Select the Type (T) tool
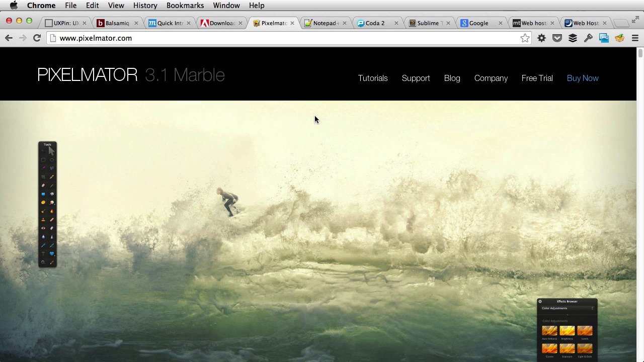Viewport: 644px width, 362px height. click(x=43, y=253)
